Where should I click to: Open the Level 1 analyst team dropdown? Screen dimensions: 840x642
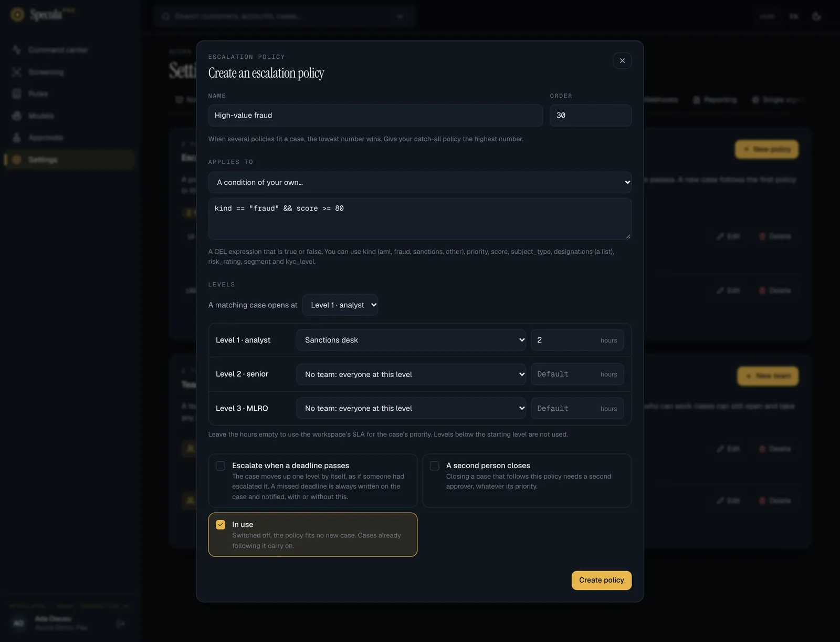pyautogui.click(x=411, y=340)
